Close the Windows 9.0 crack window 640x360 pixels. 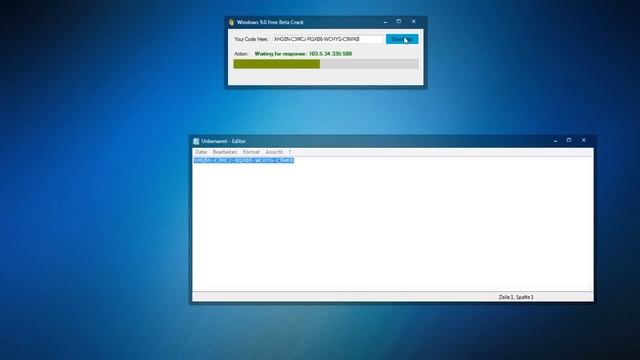pyautogui.click(x=413, y=22)
